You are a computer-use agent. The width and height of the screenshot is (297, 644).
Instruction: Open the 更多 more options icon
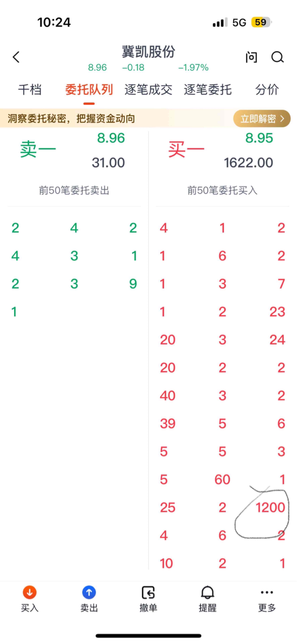267,593
